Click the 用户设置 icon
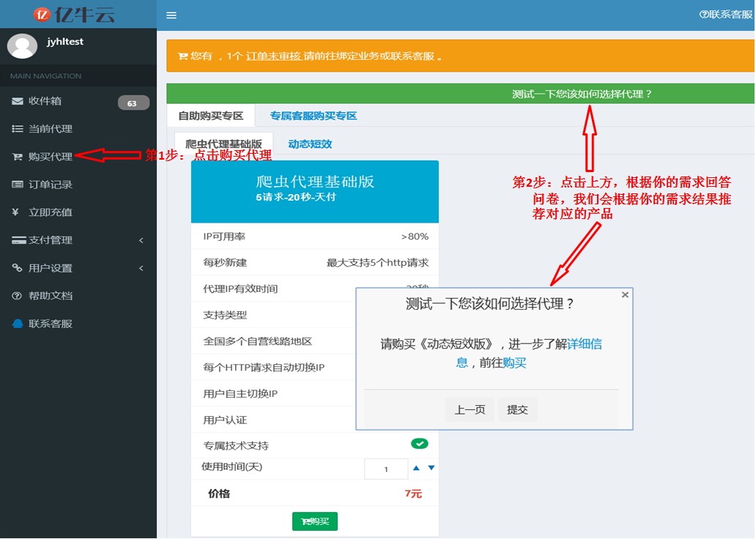The width and height of the screenshot is (756, 539). coord(18,268)
